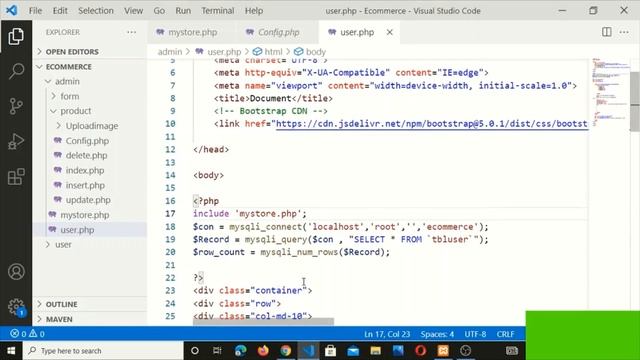Open XAMPP from the taskbar
640x360 pixels.
coord(443,351)
